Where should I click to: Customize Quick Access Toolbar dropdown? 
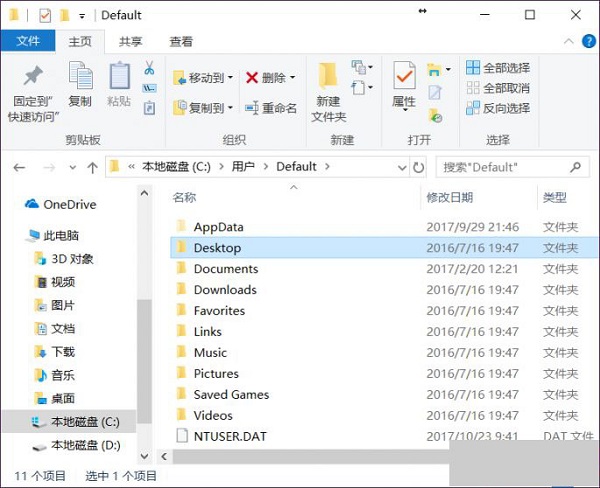pyautogui.click(x=82, y=16)
